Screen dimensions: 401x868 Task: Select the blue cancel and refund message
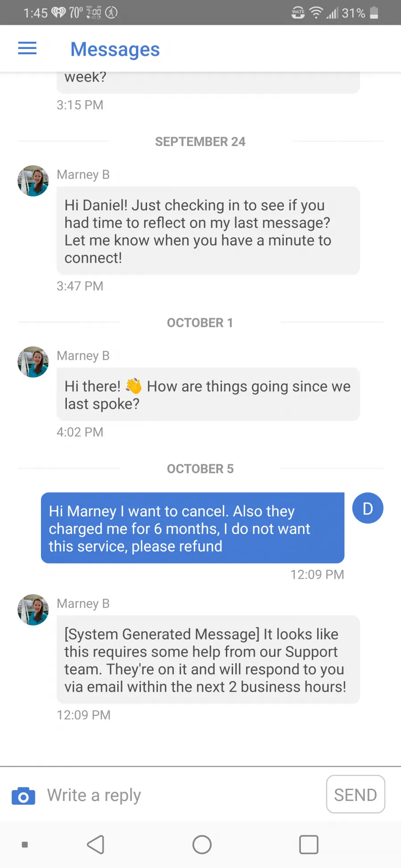(x=192, y=528)
